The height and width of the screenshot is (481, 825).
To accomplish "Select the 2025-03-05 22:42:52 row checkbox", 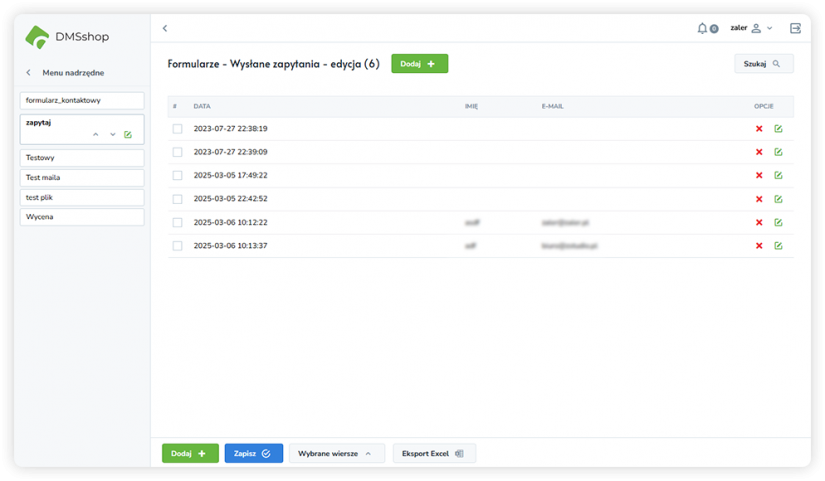I will (177, 198).
